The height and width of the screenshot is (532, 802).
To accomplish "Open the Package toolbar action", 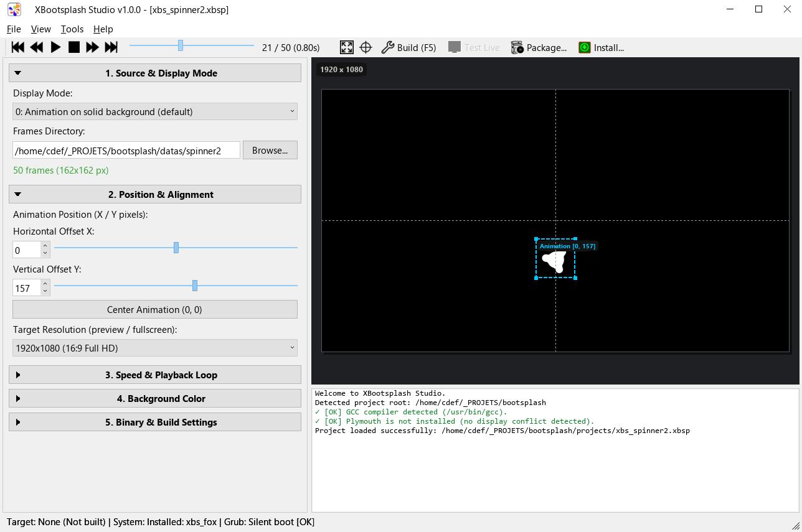I will click(539, 47).
